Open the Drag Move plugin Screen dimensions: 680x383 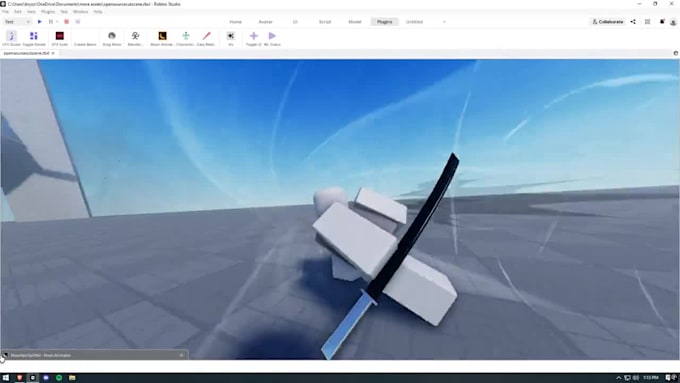[x=111, y=38]
